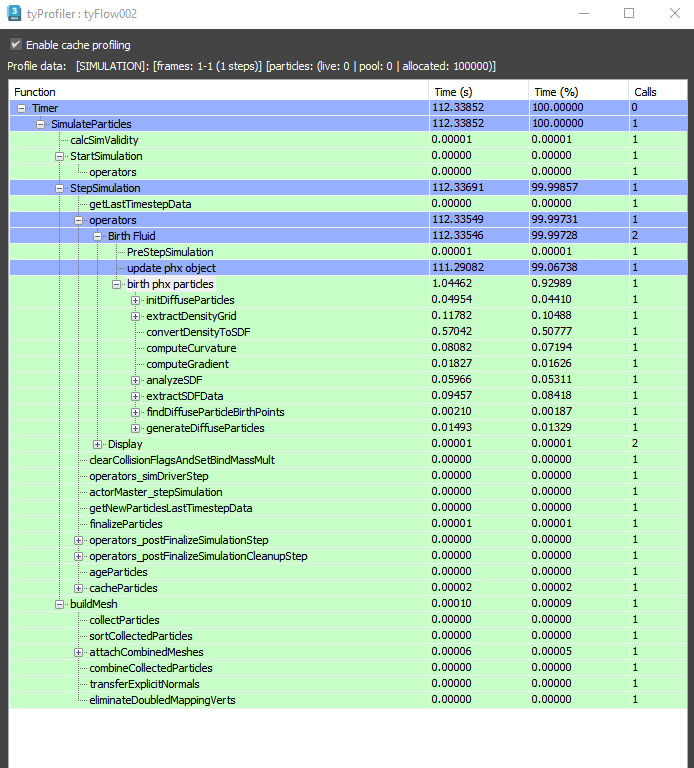The image size is (694, 768).
Task: Toggle the Enable cache profiling checkbox
Action: click(x=16, y=45)
